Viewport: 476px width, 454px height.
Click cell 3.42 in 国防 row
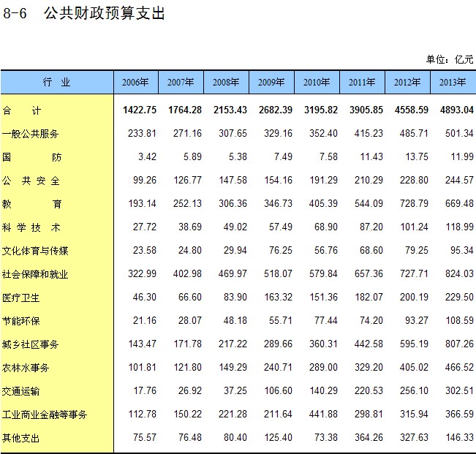click(147, 156)
